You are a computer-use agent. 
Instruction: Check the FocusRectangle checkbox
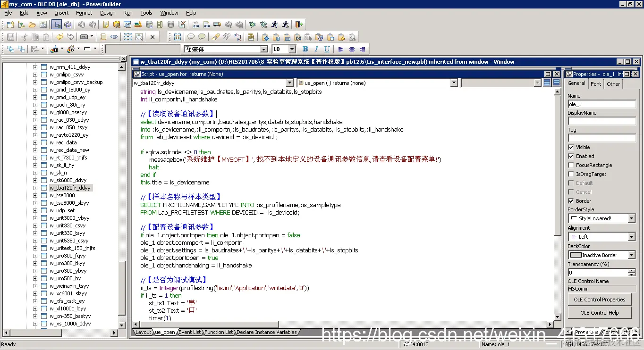571,165
